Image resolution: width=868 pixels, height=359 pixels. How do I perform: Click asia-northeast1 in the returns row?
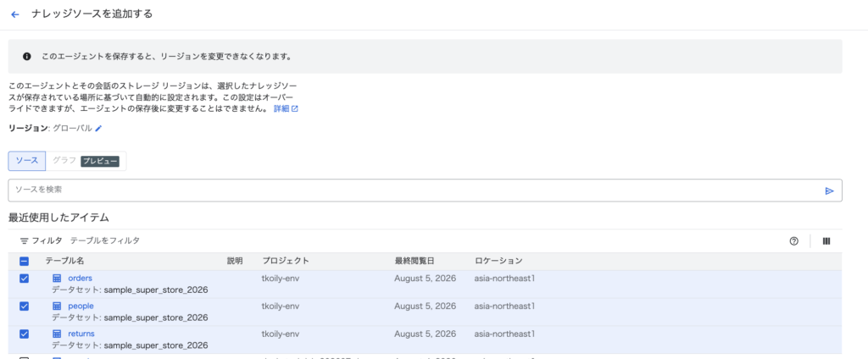(x=504, y=334)
